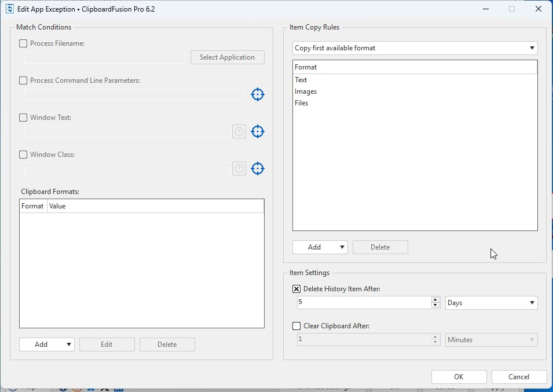Confirm with the OK button
The width and height of the screenshot is (553, 392).
[459, 377]
